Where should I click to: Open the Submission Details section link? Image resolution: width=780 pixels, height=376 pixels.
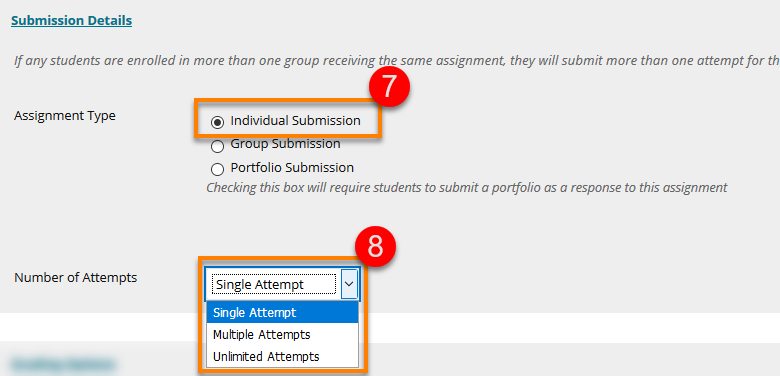point(72,21)
